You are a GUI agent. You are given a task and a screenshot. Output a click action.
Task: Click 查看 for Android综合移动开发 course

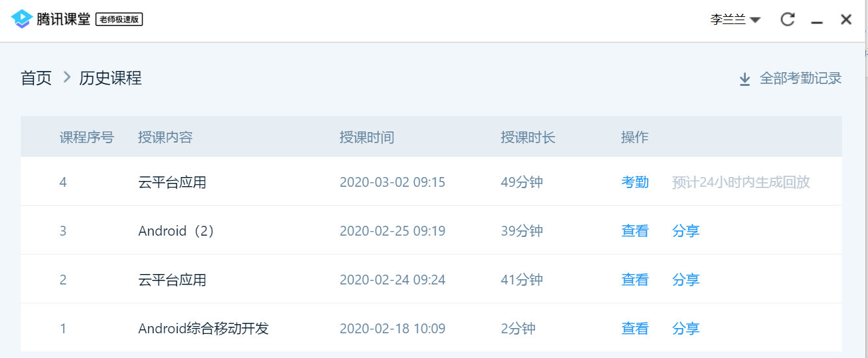[x=635, y=329]
